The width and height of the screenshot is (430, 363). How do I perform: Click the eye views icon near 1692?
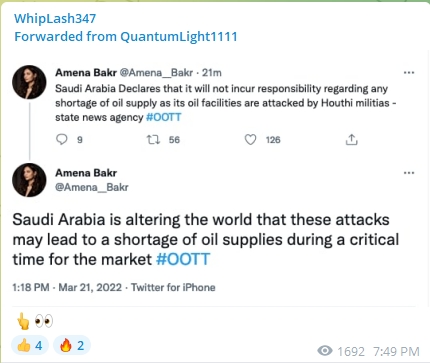325,351
